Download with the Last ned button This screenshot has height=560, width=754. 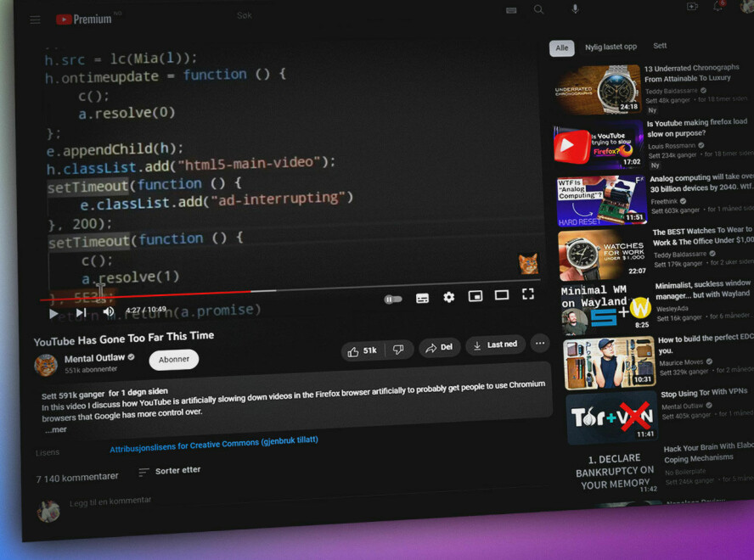495,345
